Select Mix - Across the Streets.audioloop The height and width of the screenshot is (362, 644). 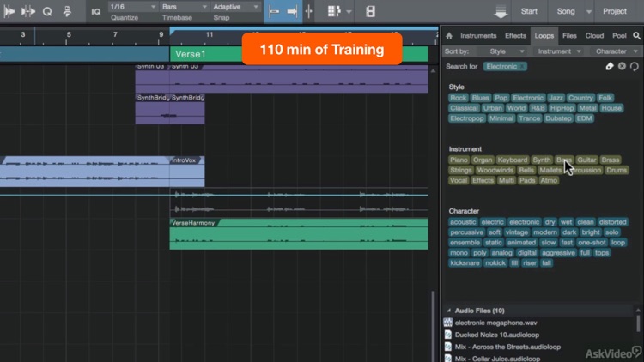point(507,347)
